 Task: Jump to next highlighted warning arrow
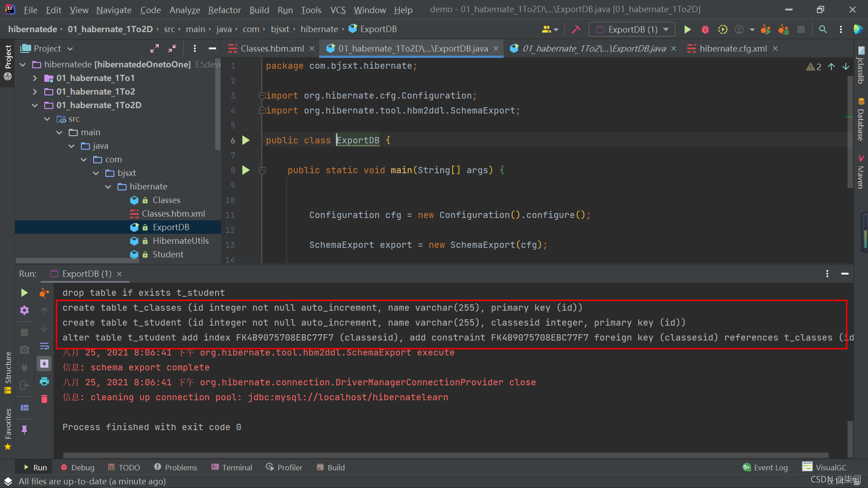[x=845, y=66]
